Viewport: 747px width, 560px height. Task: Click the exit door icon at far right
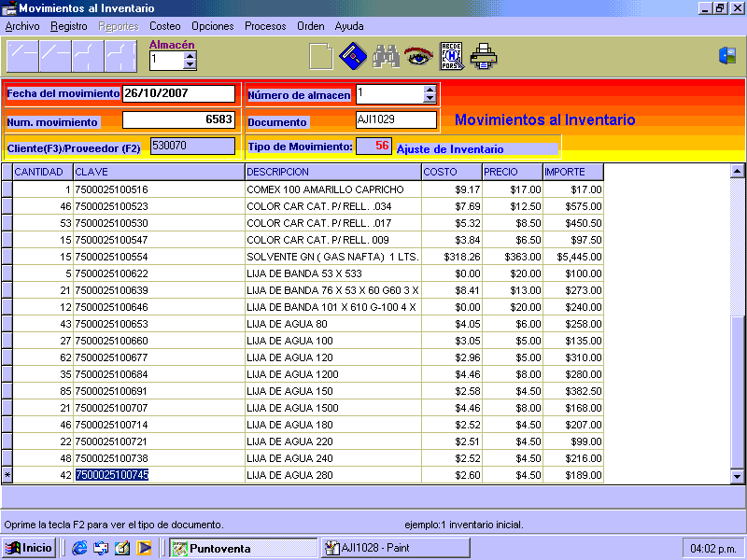[727, 56]
